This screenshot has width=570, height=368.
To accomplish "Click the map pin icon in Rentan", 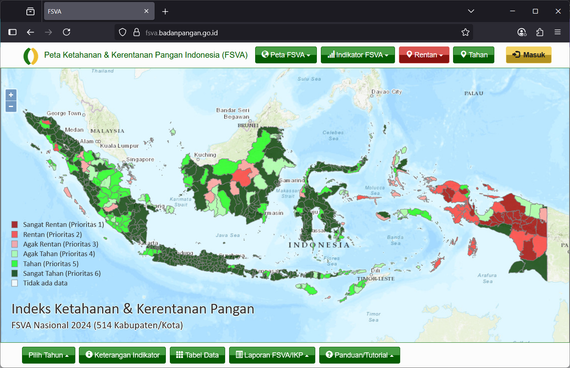I will 409,55.
